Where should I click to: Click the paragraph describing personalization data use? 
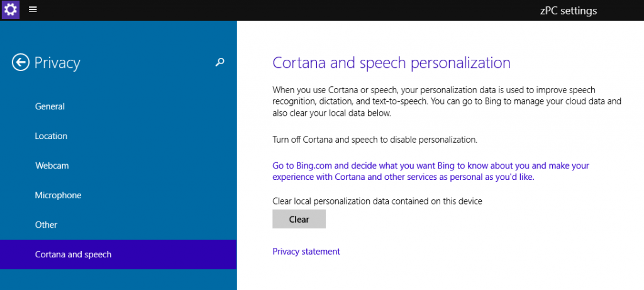click(447, 101)
